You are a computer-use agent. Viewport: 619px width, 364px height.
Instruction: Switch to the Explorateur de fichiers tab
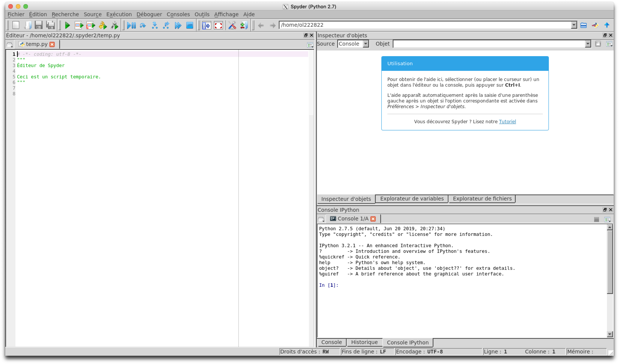point(482,199)
